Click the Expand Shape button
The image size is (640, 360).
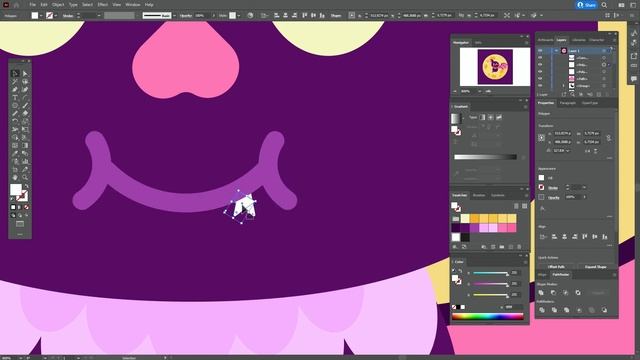click(x=596, y=267)
